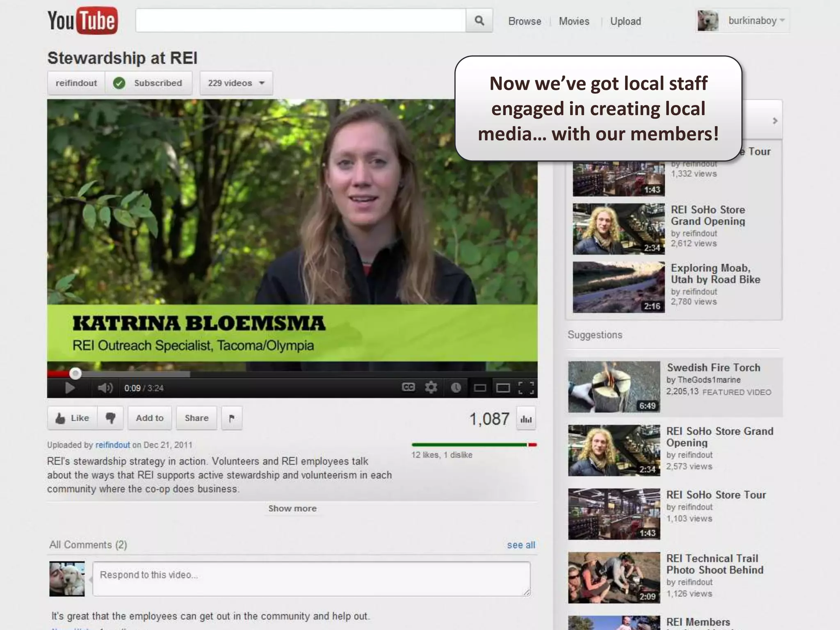
Task: Open the Upload page
Action: coord(625,21)
